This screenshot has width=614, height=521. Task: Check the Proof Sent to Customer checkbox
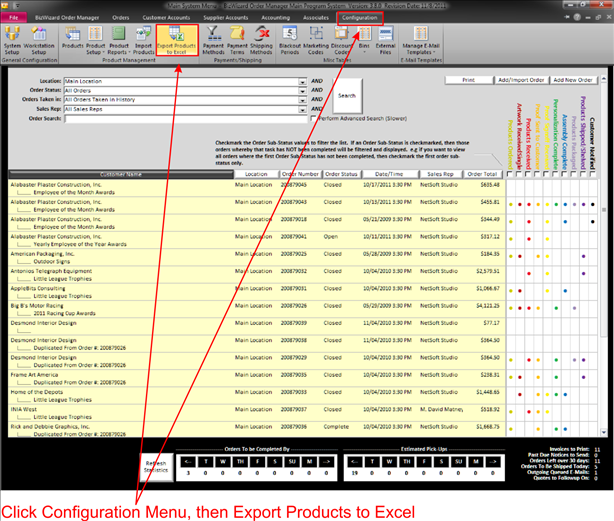(x=537, y=174)
